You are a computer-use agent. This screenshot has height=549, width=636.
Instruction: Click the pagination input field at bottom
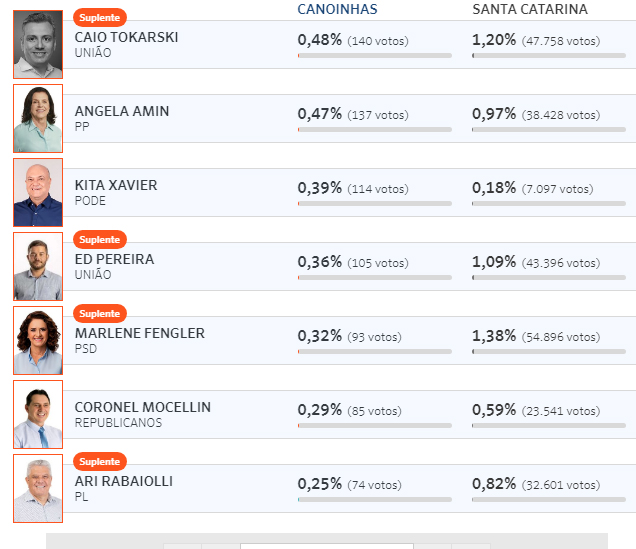tap(327, 546)
